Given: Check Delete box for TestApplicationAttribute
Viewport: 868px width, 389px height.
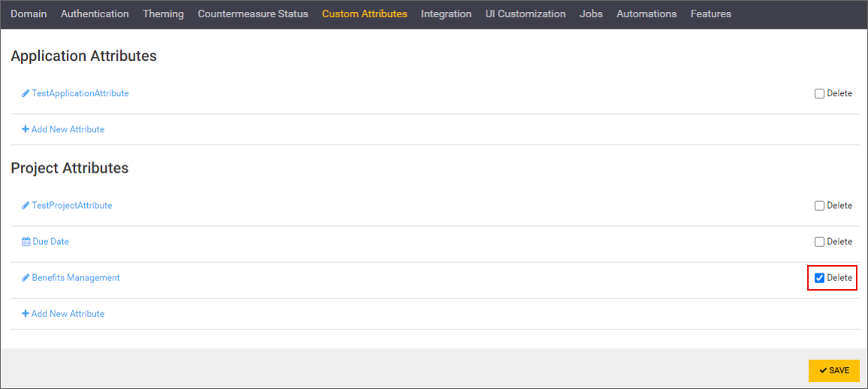Looking at the screenshot, I should point(819,94).
